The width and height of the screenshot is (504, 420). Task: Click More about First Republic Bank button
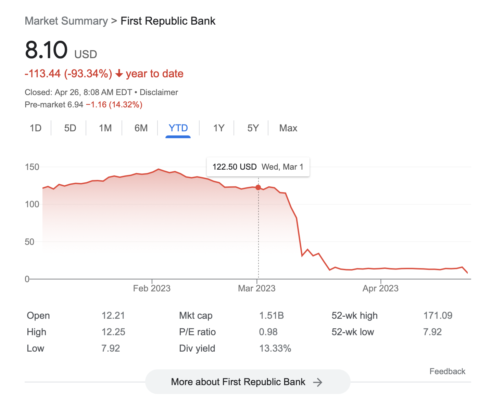pos(248,382)
